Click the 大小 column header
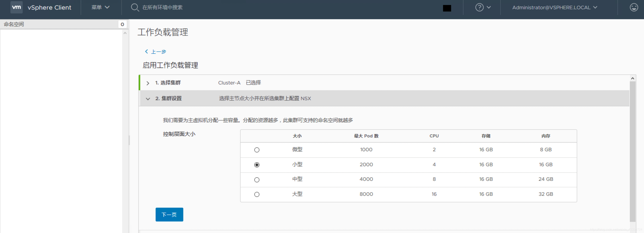Viewport: 644px width, 233px height. click(x=297, y=136)
